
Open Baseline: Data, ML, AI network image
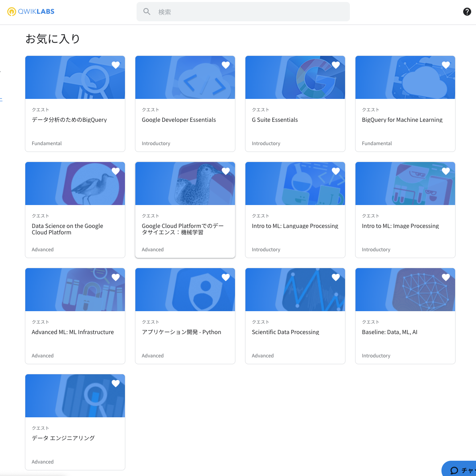coord(405,290)
